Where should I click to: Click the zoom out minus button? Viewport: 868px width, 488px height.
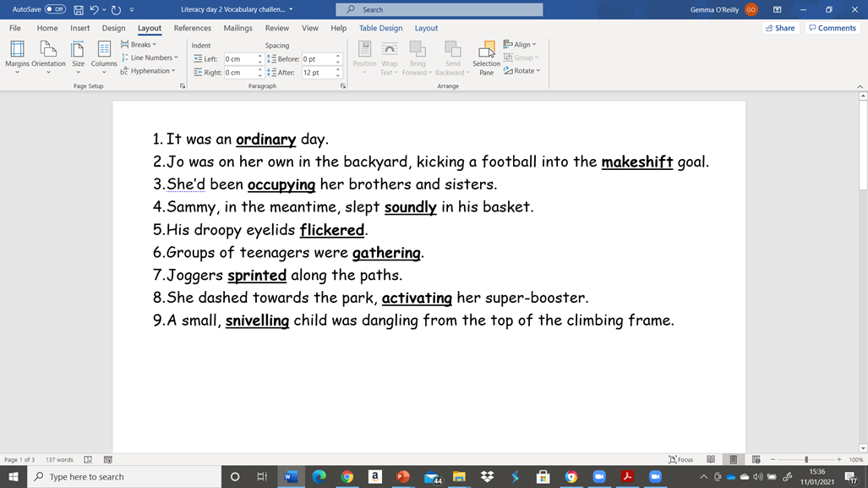pyautogui.click(x=772, y=460)
